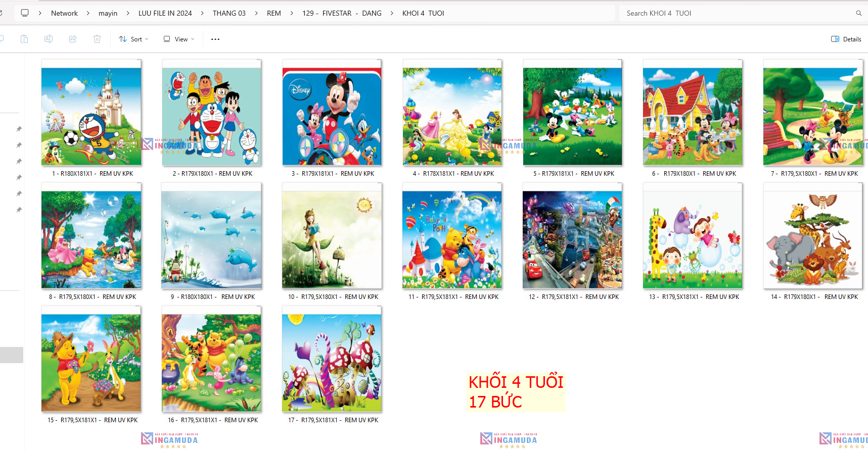Image resolution: width=868 pixels, height=452 pixels.
Task: Open the See more three-dots menu
Action: (x=215, y=39)
